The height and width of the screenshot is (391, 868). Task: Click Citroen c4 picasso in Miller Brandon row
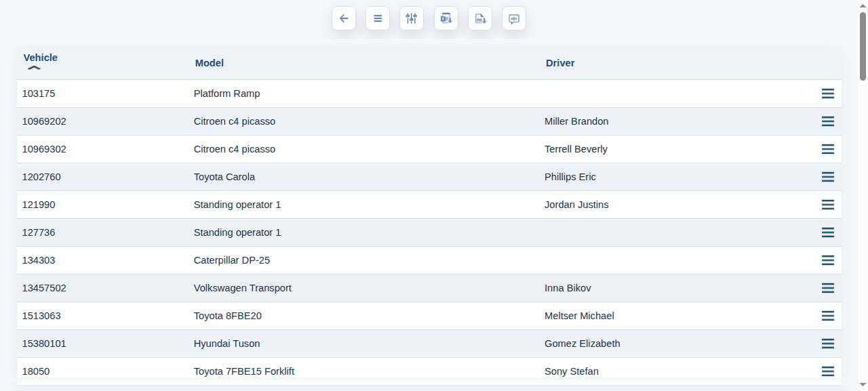pyautogui.click(x=235, y=121)
